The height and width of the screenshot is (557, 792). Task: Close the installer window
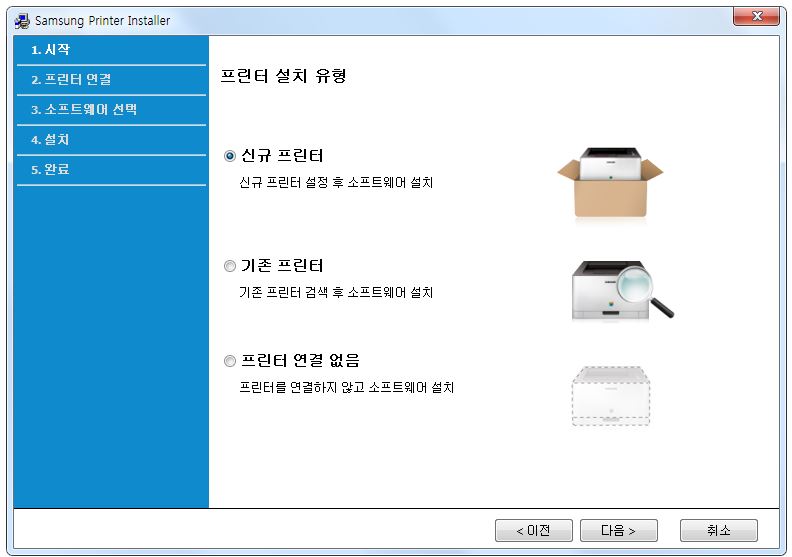pyautogui.click(x=756, y=16)
